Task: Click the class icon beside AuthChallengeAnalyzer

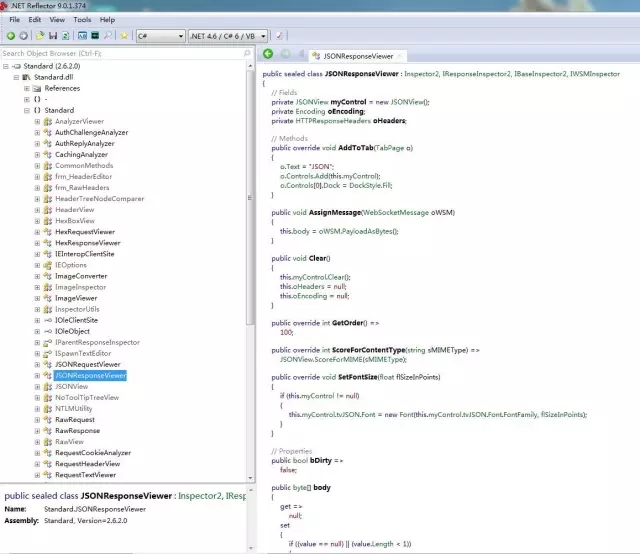Action: 48,132
